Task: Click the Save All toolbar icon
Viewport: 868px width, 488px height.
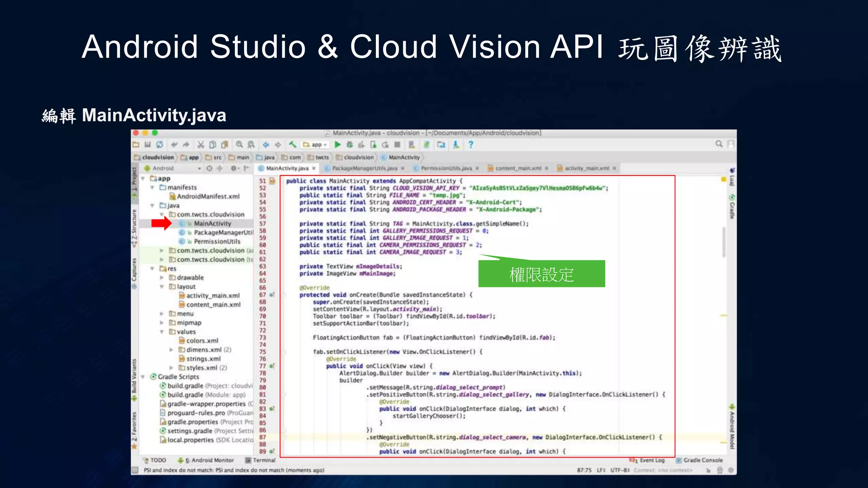Action: [x=147, y=144]
